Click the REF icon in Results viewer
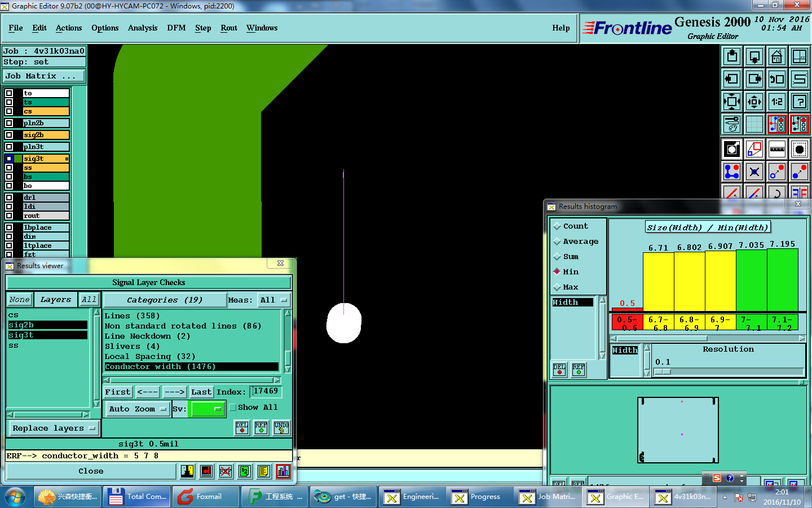812x508 pixels. coord(261,428)
